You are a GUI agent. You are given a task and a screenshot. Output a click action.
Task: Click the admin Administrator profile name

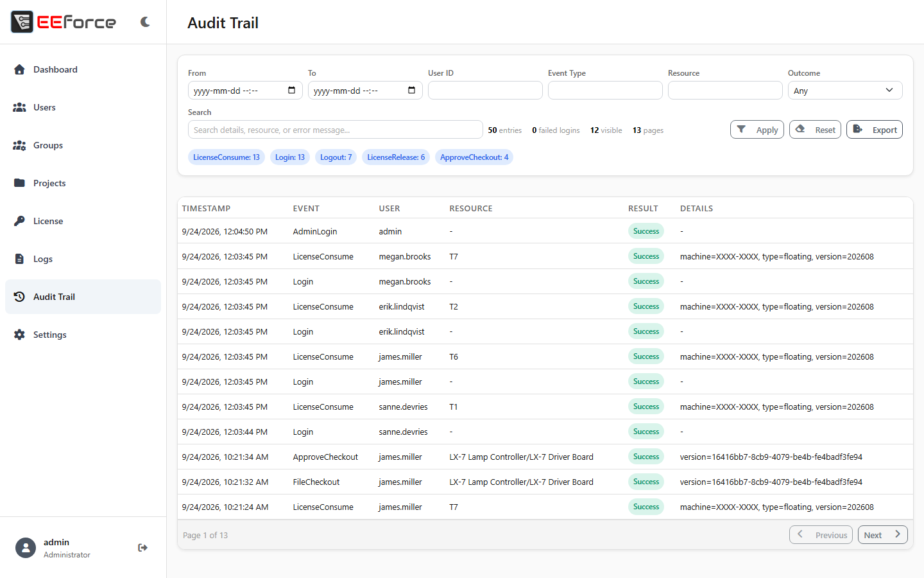[x=67, y=548]
